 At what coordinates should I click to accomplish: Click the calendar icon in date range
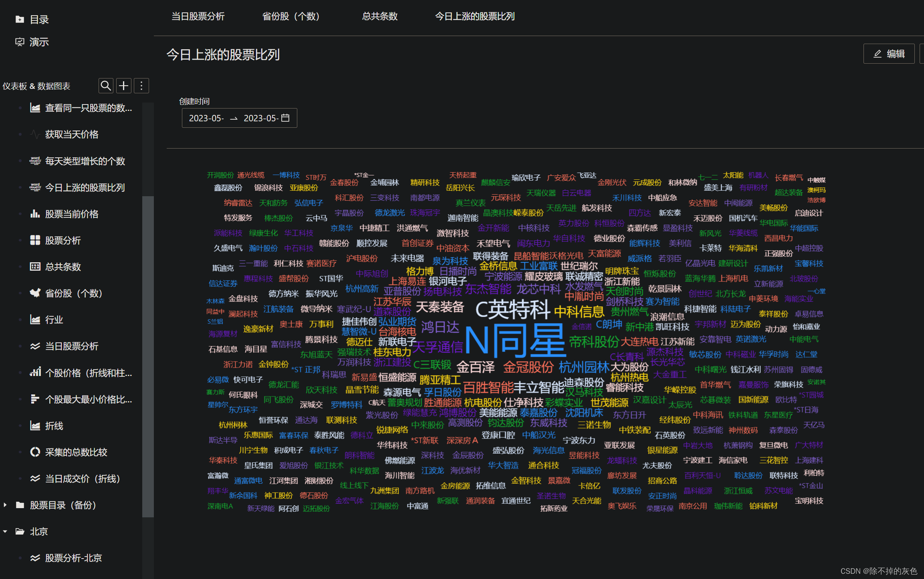(x=285, y=118)
